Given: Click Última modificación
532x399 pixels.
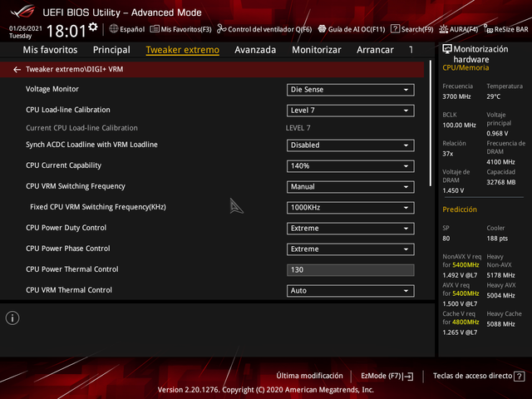Looking at the screenshot, I should click(x=309, y=376).
